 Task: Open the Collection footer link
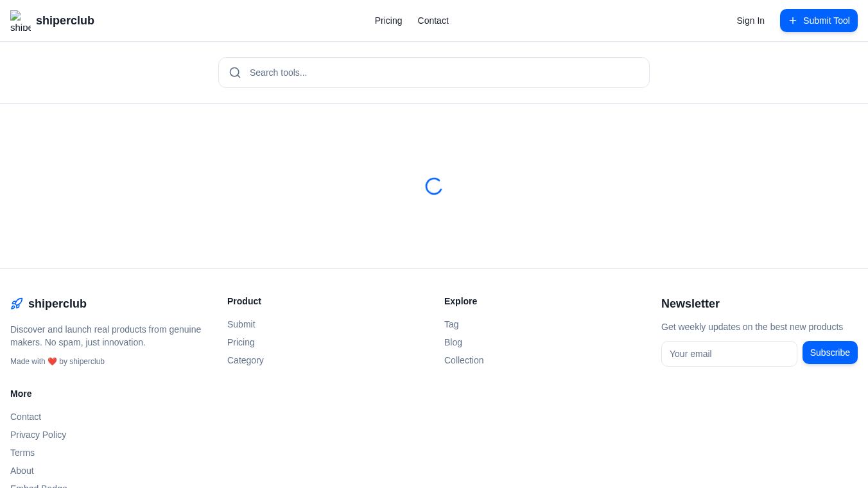tap(464, 360)
